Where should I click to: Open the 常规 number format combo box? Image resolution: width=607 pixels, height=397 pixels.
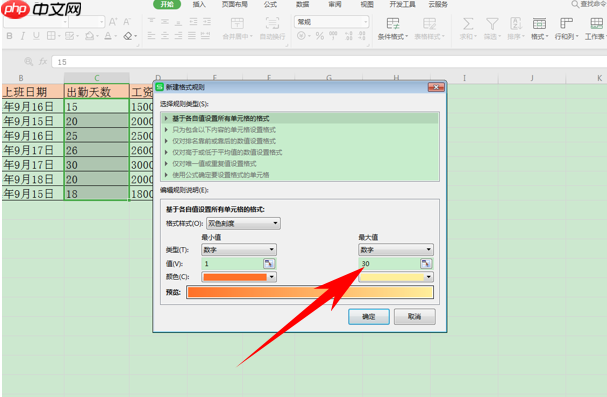point(332,22)
